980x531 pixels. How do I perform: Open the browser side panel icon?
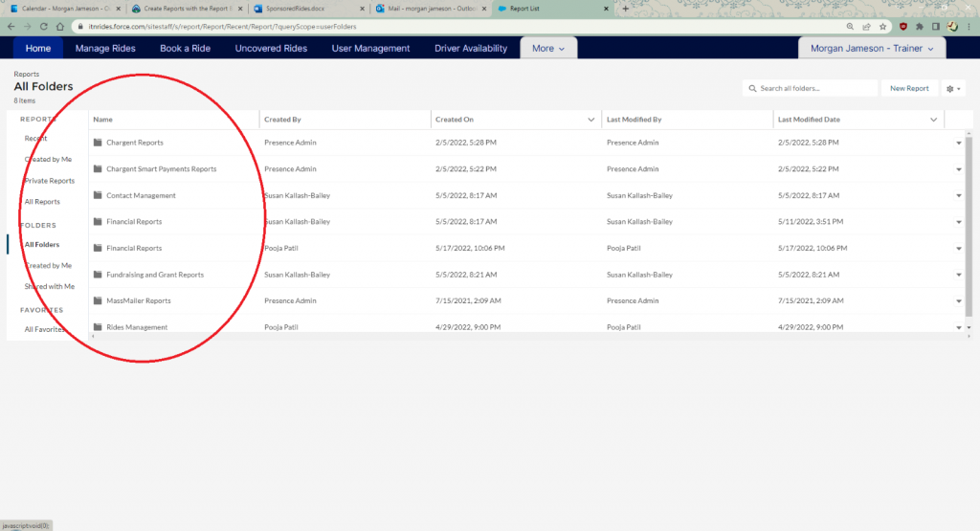(x=936, y=27)
